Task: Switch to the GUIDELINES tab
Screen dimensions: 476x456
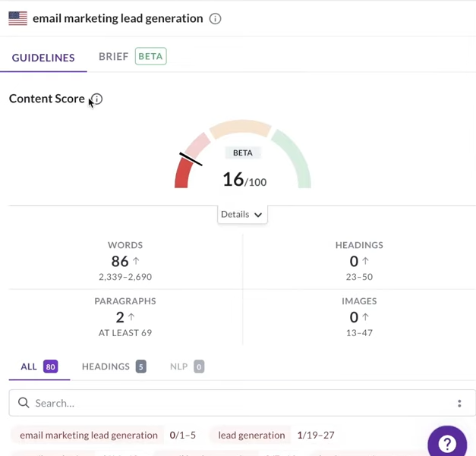Action: pos(43,58)
